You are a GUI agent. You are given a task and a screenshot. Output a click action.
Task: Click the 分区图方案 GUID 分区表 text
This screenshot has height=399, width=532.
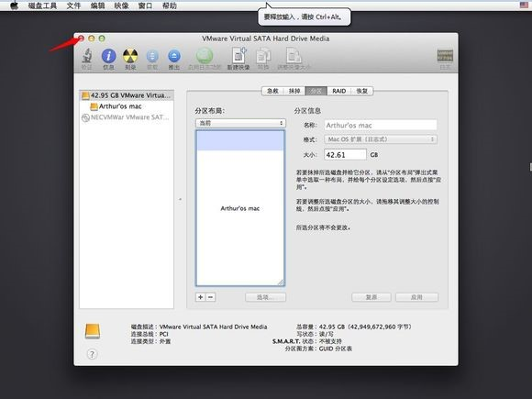tap(318, 349)
